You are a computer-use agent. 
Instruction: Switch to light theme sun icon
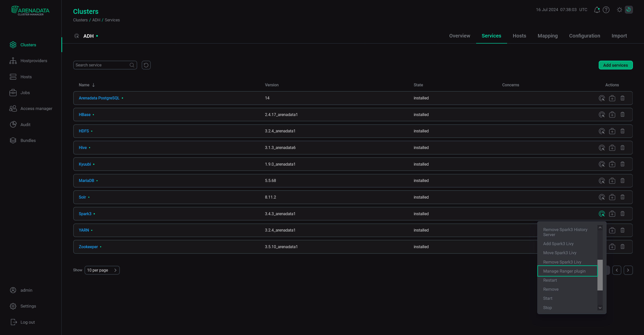click(620, 10)
